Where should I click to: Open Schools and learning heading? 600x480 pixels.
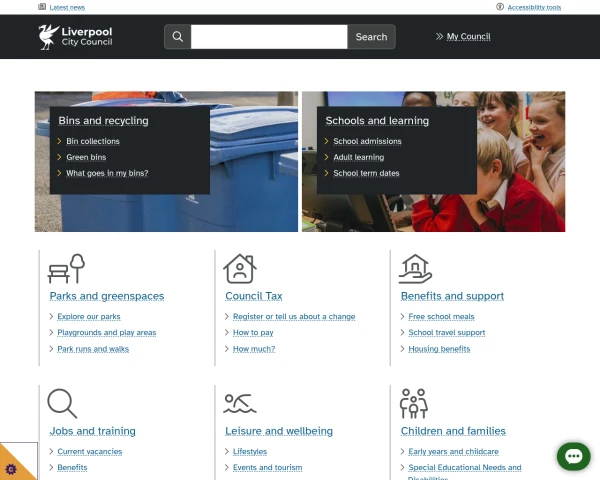click(377, 121)
